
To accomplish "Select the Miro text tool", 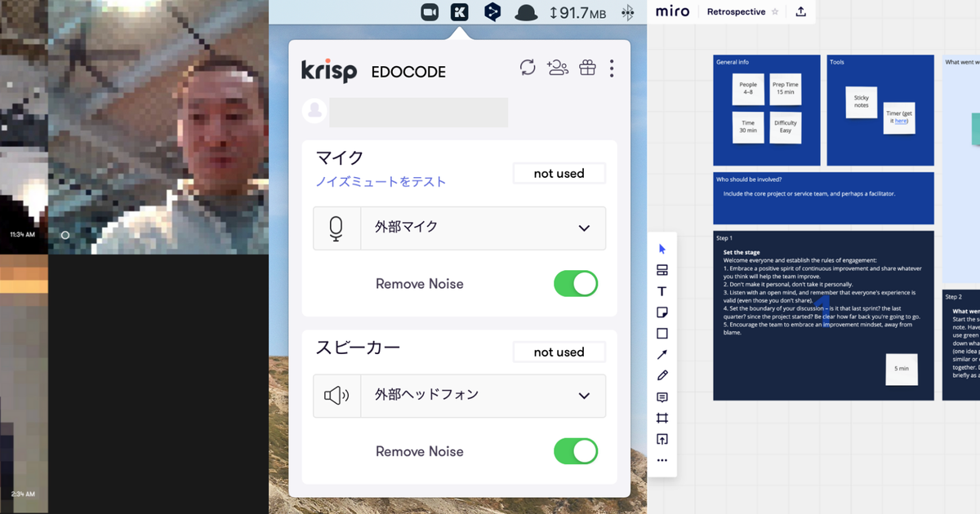I will pyautogui.click(x=662, y=291).
